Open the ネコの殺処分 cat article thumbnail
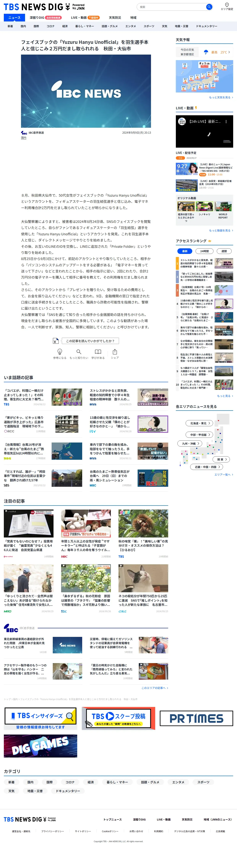The height and width of the screenshot is (868, 237). (x=143, y=578)
